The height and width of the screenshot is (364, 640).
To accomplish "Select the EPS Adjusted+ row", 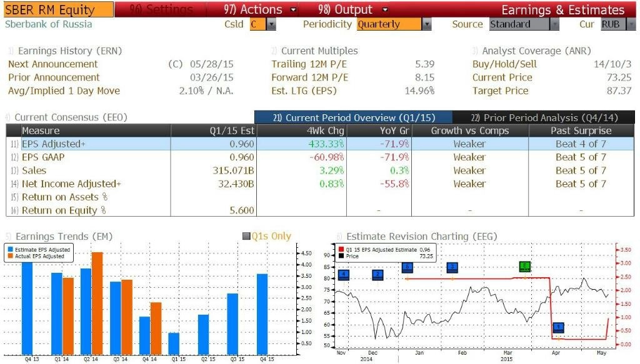I will pos(320,144).
